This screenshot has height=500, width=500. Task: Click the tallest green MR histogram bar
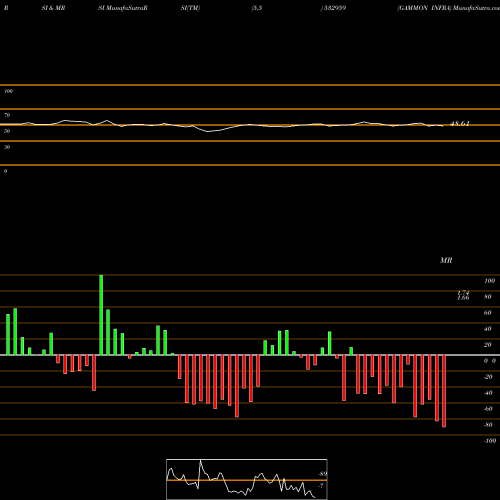point(101,315)
